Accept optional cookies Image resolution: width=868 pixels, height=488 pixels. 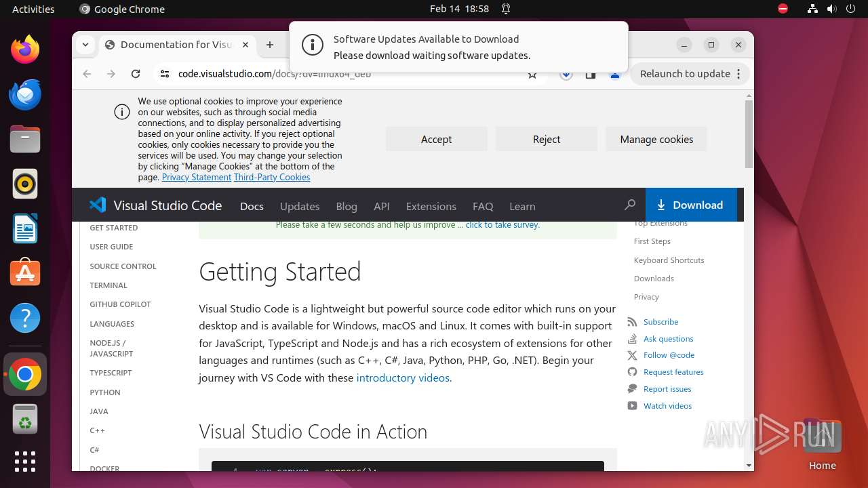tap(436, 139)
